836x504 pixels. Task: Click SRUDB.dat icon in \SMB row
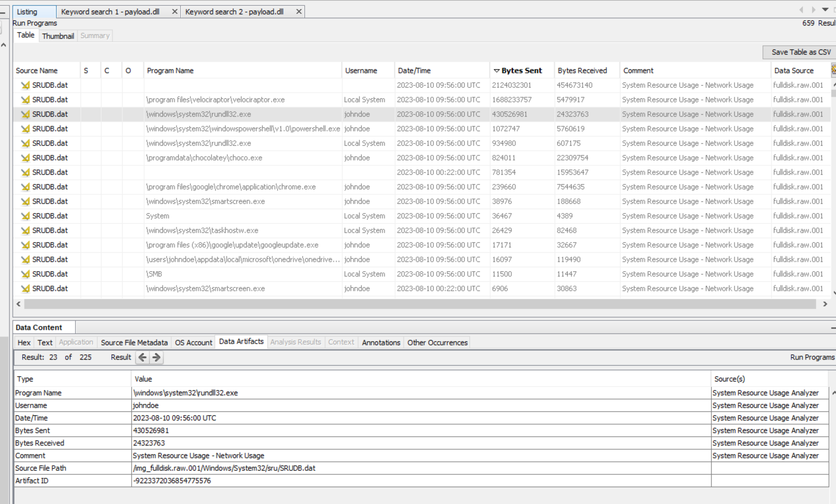coord(25,274)
